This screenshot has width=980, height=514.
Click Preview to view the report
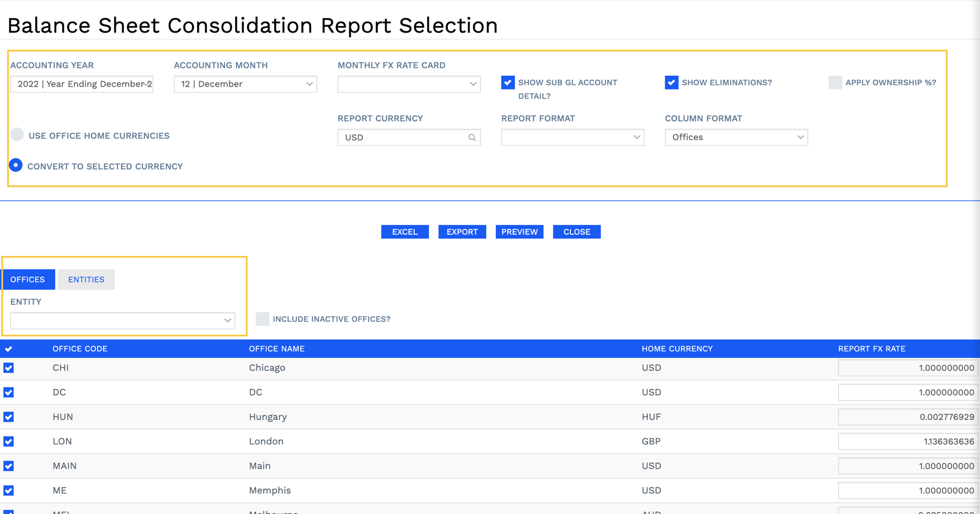[519, 231]
